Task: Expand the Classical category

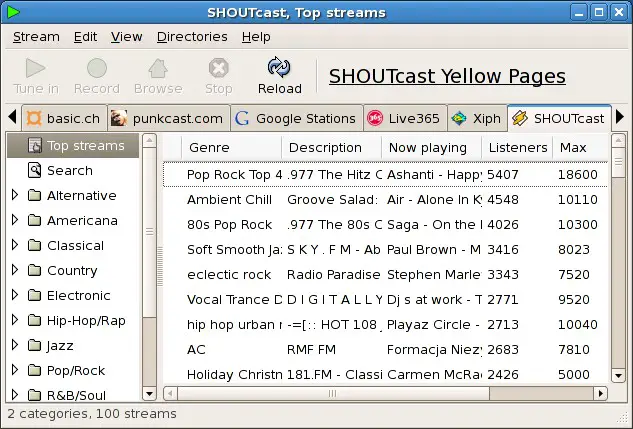Action: [15, 245]
